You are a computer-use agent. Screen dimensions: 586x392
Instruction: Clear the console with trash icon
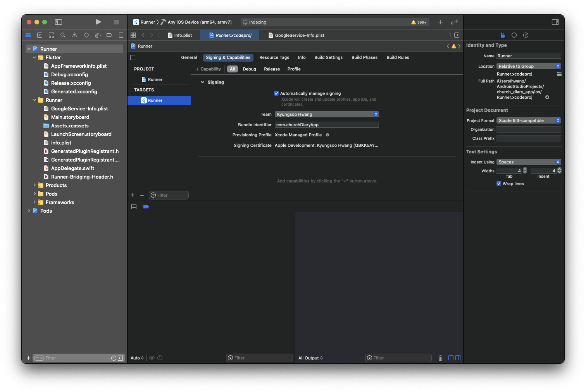[440, 358]
